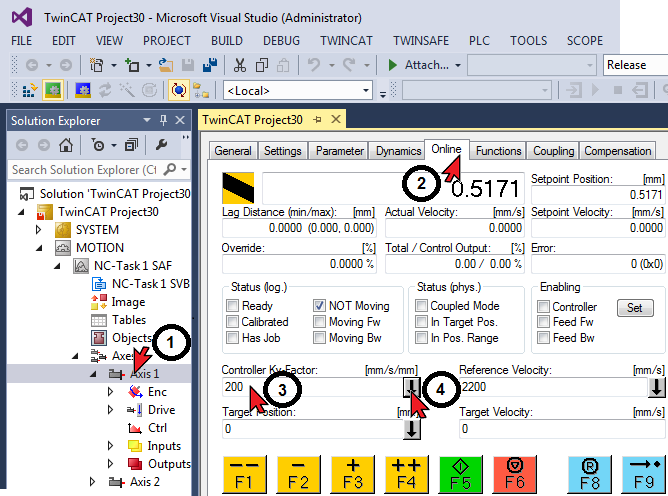Switch to the Functions tab

click(498, 151)
